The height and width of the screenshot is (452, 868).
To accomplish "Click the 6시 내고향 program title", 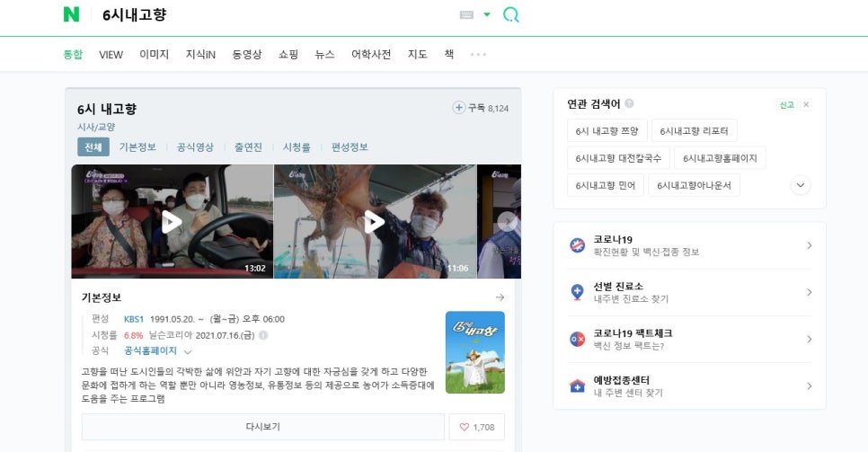I will [x=107, y=109].
